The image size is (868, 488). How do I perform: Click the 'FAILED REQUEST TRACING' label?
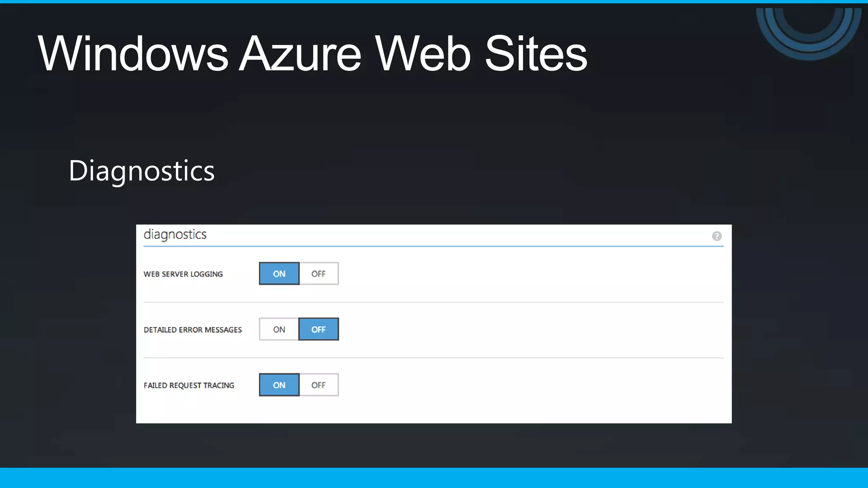tap(189, 385)
